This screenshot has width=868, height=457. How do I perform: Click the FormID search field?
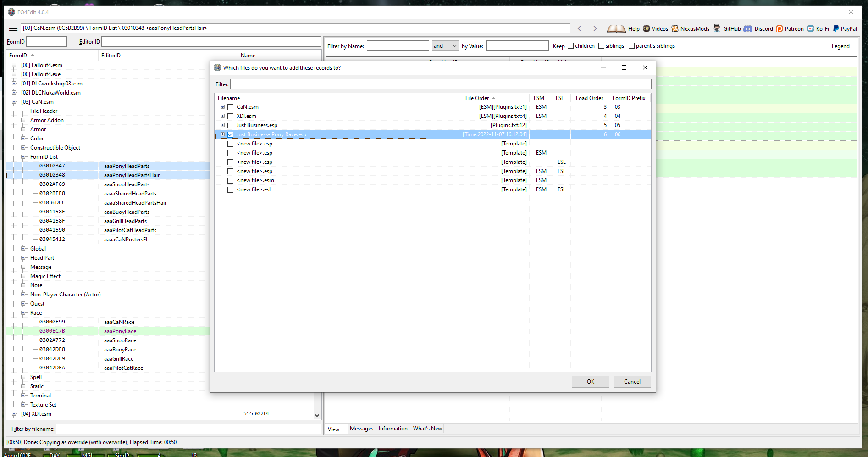point(47,42)
